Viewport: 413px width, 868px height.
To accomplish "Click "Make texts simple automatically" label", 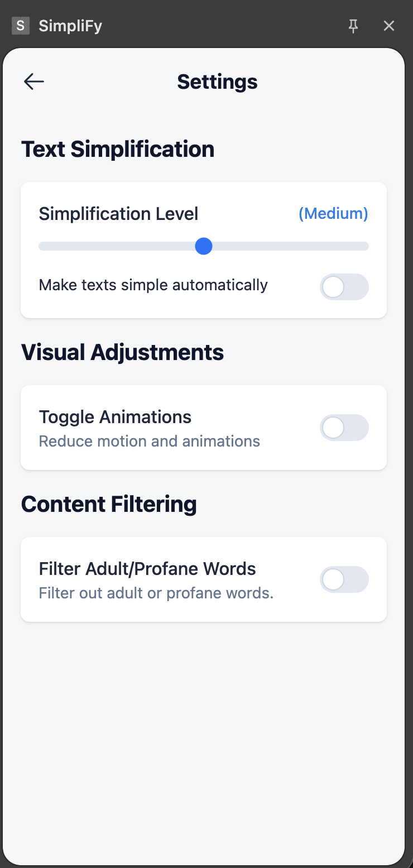I will [x=153, y=285].
